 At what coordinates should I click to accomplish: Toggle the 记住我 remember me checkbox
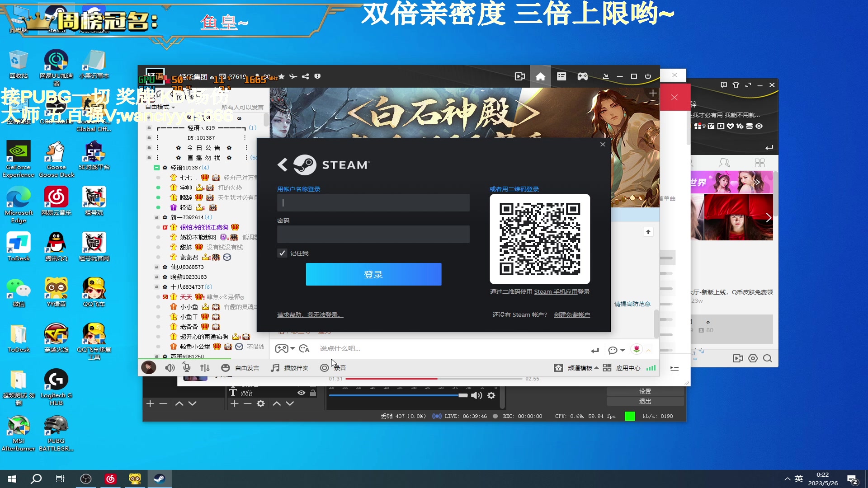point(282,253)
